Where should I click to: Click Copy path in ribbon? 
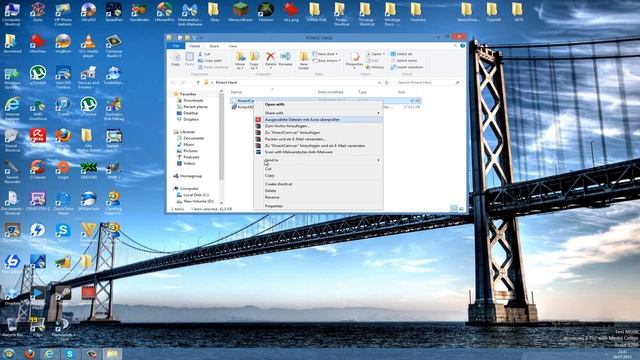210,60
